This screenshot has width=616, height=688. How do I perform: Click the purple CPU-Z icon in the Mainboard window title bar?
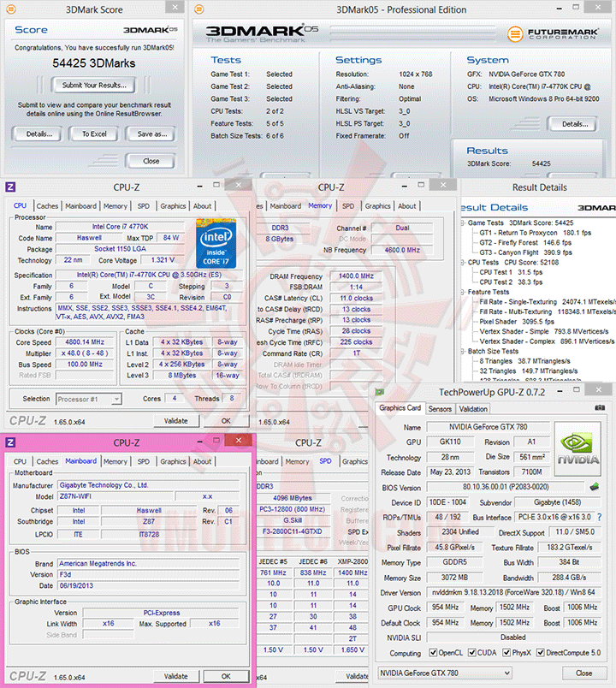click(x=10, y=442)
